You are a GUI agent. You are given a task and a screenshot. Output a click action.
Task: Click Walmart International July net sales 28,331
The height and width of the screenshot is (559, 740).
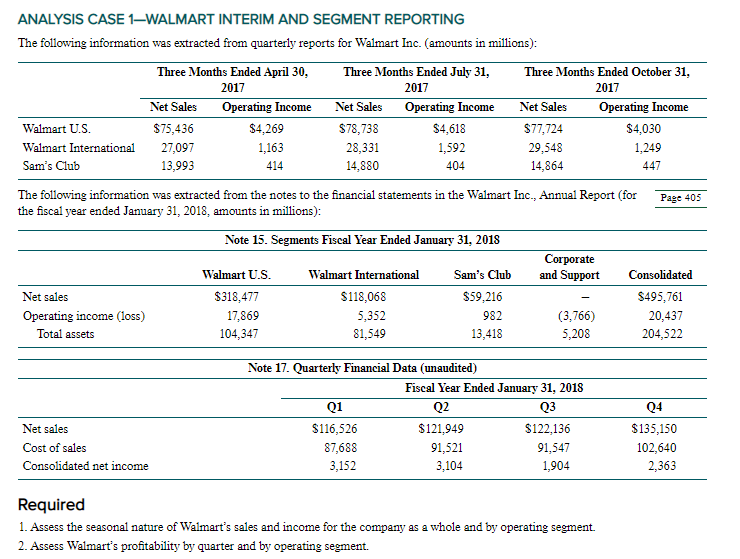(362, 148)
